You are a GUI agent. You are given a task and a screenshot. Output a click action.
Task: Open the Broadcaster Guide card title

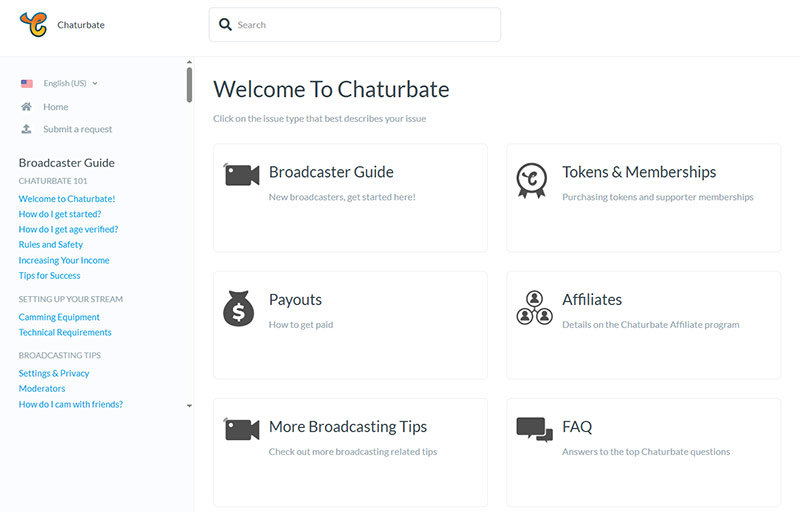point(331,172)
